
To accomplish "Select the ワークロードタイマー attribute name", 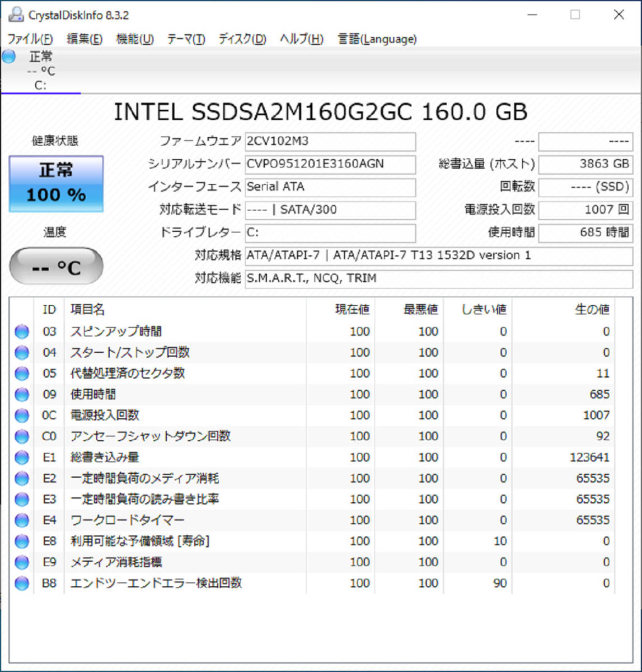I will [x=128, y=520].
